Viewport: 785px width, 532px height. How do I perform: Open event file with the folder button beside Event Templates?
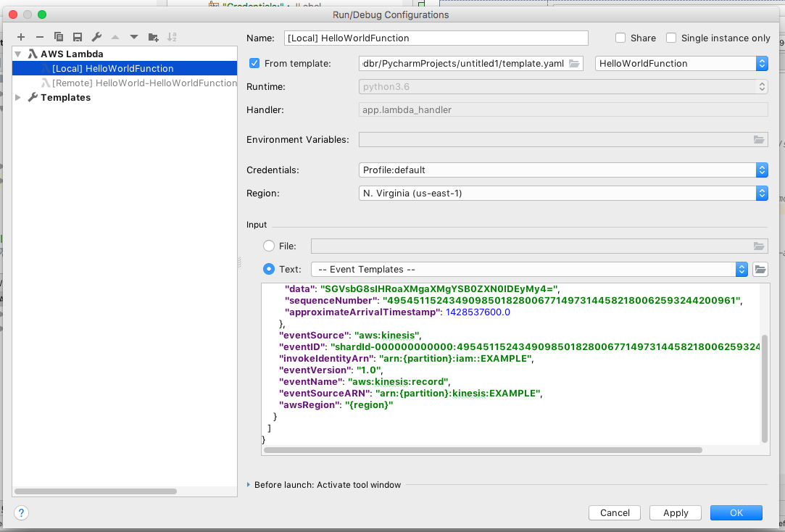coord(760,269)
